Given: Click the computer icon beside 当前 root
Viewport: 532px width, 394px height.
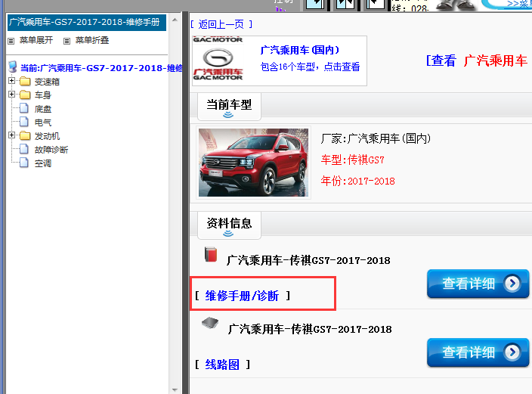Looking at the screenshot, I should pos(13,67).
